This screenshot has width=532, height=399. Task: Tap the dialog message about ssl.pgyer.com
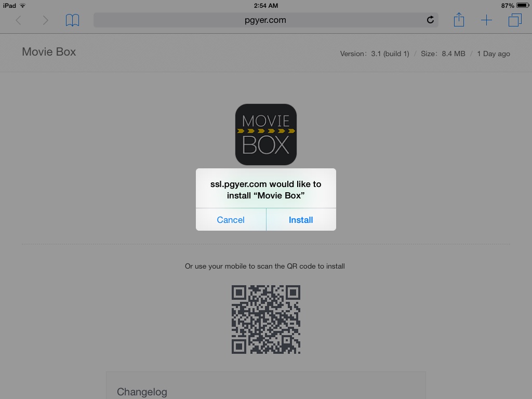tap(265, 190)
